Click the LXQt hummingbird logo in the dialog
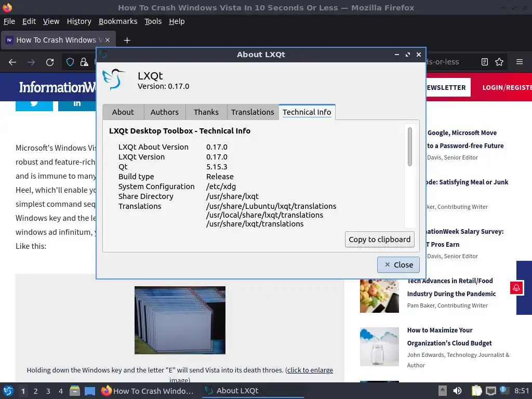The image size is (532, 399). tap(113, 79)
